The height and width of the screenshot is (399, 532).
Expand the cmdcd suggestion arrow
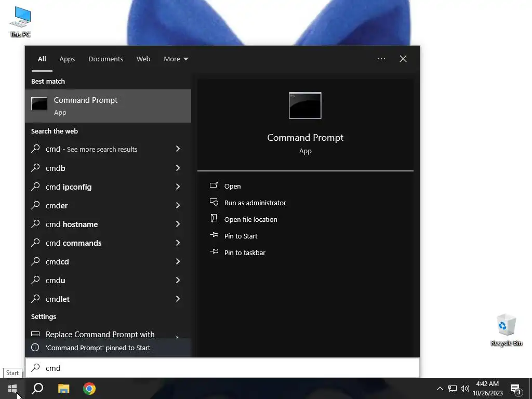[178, 261]
